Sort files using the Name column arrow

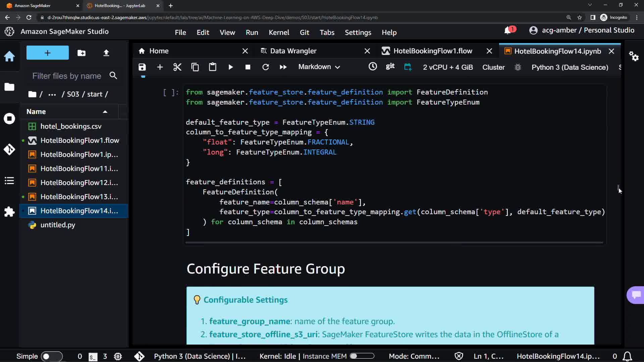pos(105,112)
